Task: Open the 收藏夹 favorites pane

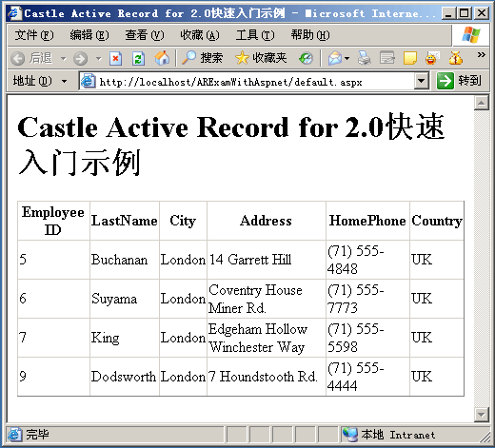Action: 261,58
